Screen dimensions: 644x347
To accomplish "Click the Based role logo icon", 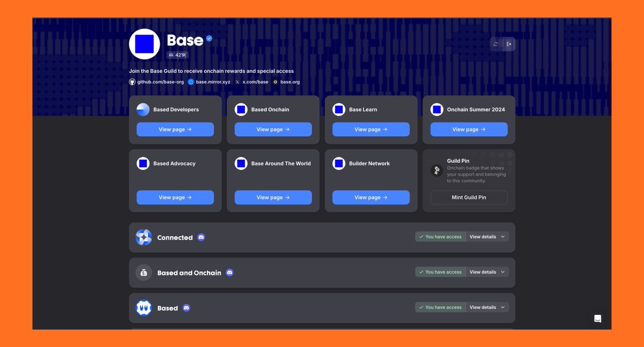I will 144,308.
